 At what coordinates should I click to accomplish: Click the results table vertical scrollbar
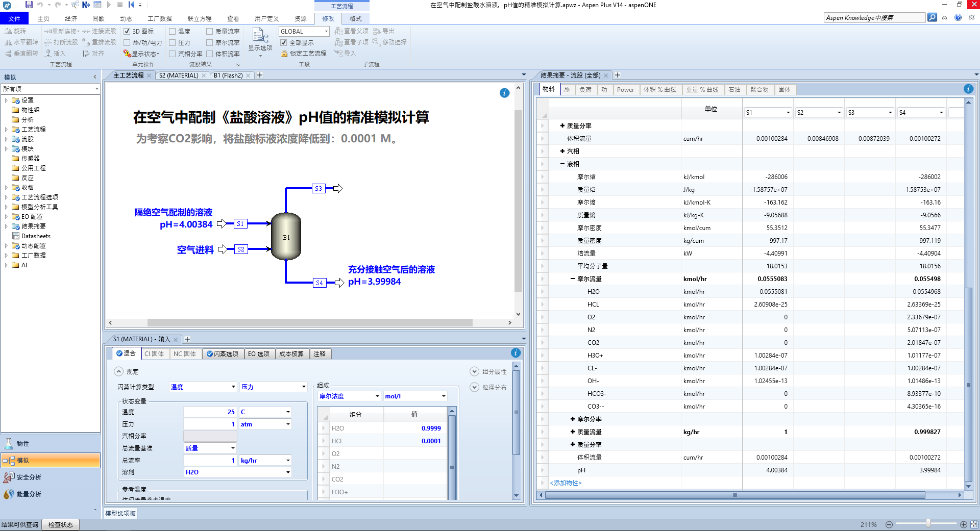click(x=968, y=385)
